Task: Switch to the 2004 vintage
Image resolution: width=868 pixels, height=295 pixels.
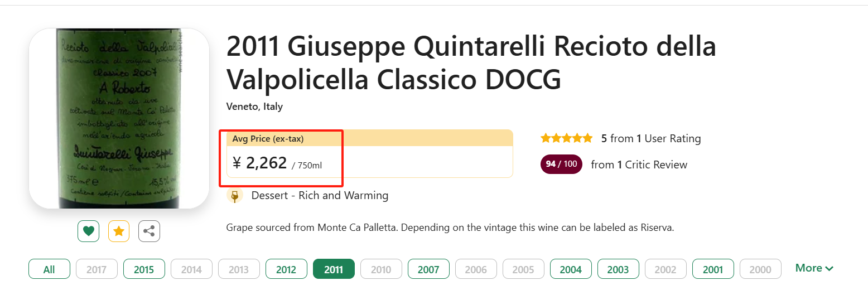Action: pos(571,269)
